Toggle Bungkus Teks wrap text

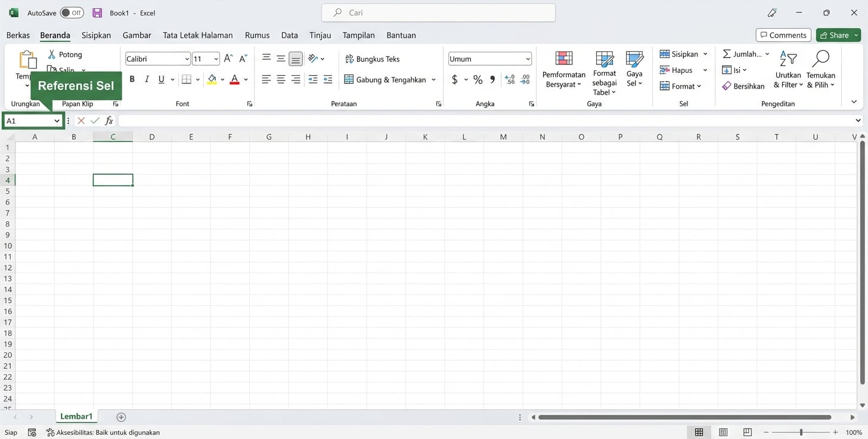[x=373, y=59]
